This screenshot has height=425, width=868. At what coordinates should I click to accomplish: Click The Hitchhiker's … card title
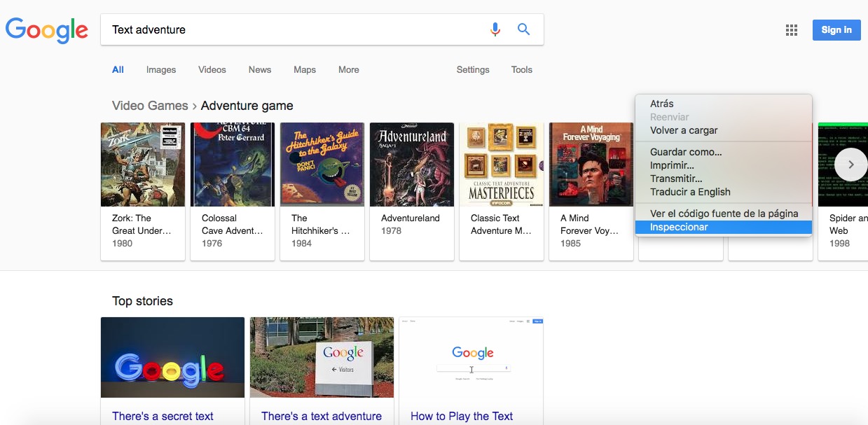[321, 224]
